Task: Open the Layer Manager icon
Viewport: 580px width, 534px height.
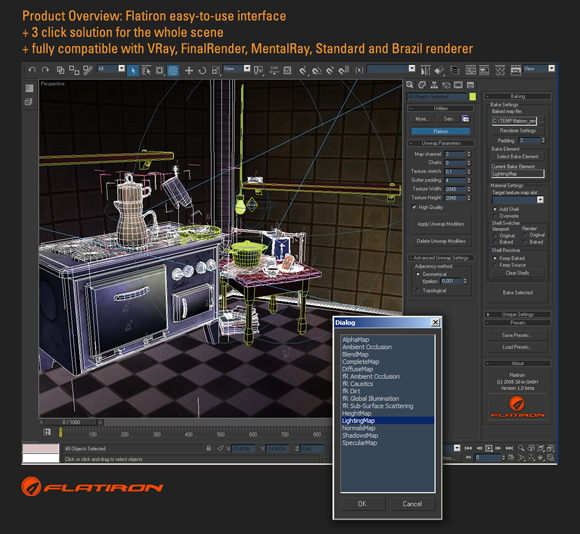Action: coord(455,70)
